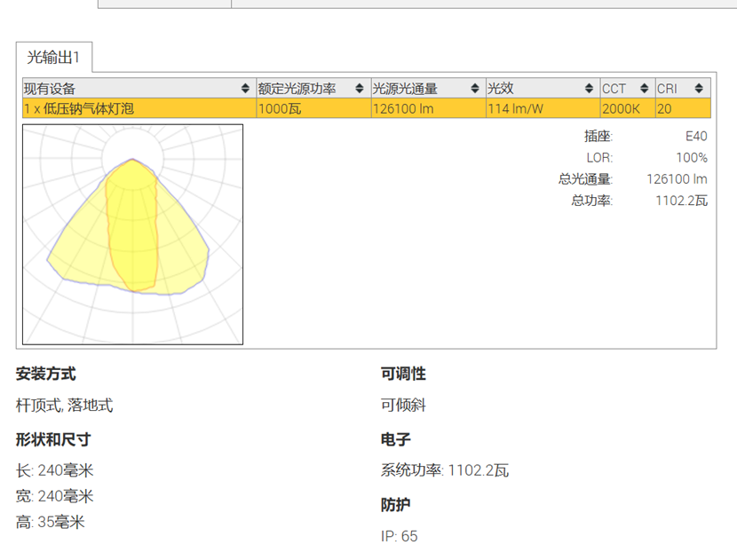Sort by 现有设备 column arrows
The image size is (737, 560).
(x=245, y=89)
